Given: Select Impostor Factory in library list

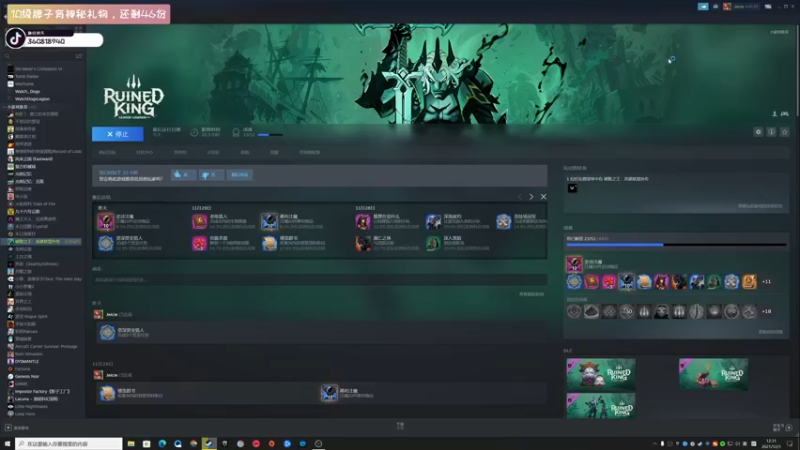Looking at the screenshot, I should click(x=42, y=391).
